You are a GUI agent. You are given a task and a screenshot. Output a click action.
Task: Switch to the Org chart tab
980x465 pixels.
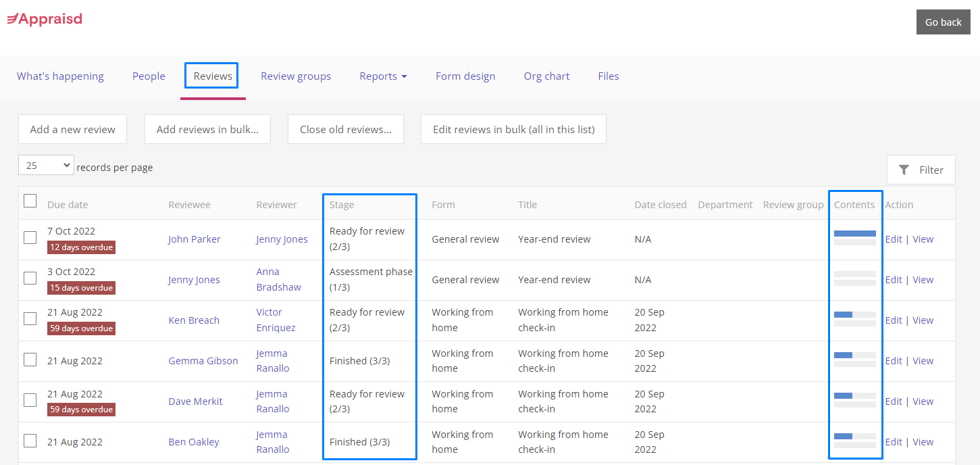(546, 76)
